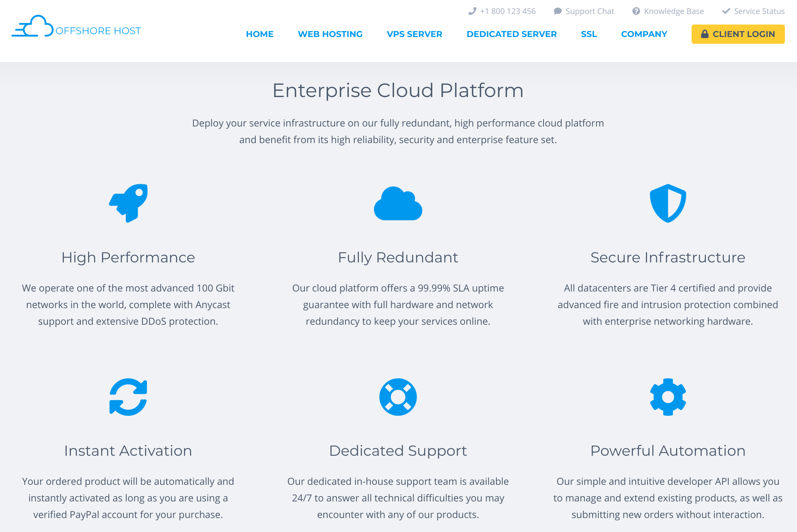Viewport: 797px width, 532px height.
Task: Click the lock icon on Client Login
Action: [704, 34]
